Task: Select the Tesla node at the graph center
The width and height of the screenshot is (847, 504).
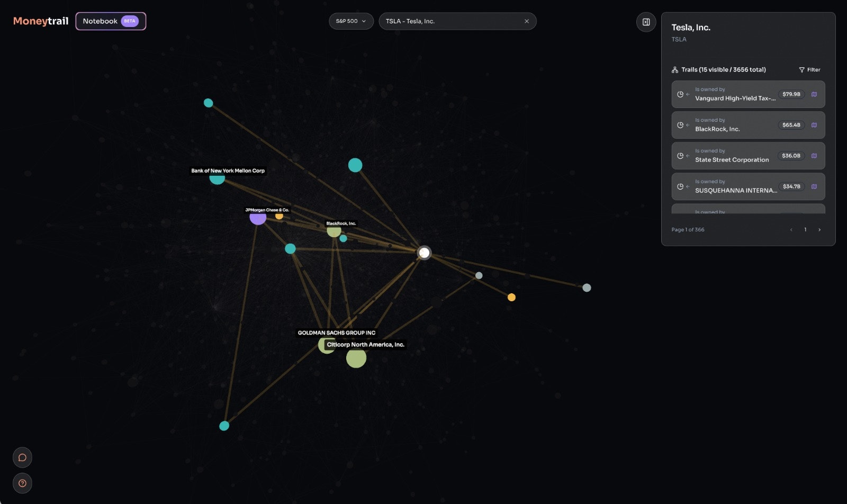Action: [x=424, y=253]
